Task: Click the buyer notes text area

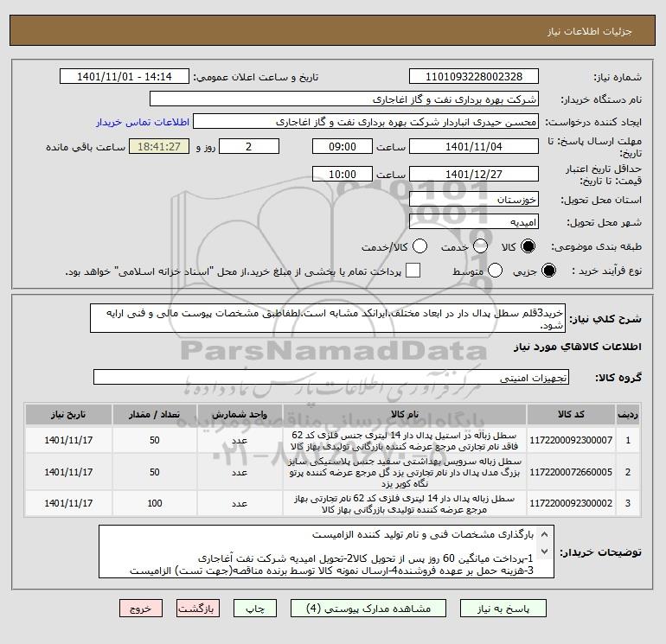Action: [x=326, y=552]
